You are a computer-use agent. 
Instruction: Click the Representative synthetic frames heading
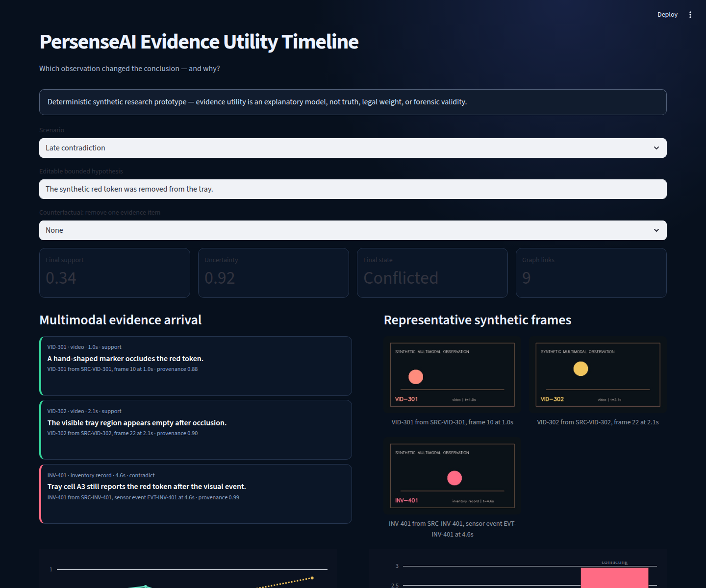pos(478,320)
